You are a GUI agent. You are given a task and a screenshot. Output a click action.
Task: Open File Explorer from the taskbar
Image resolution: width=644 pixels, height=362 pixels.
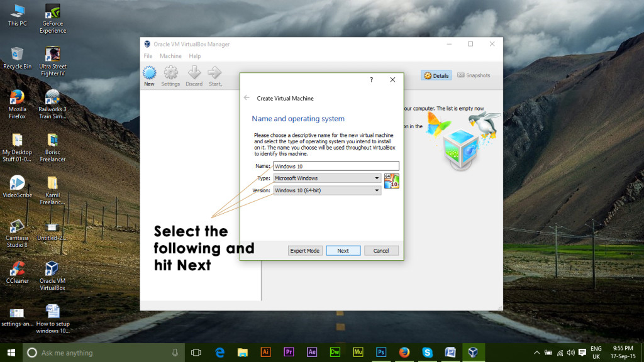[243, 353]
